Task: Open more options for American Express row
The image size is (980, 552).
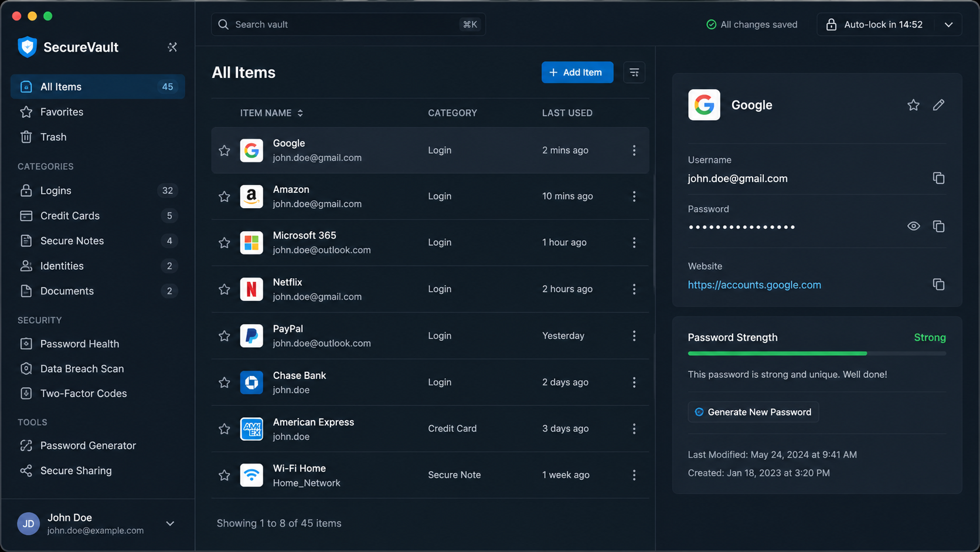Action: pos(634,429)
